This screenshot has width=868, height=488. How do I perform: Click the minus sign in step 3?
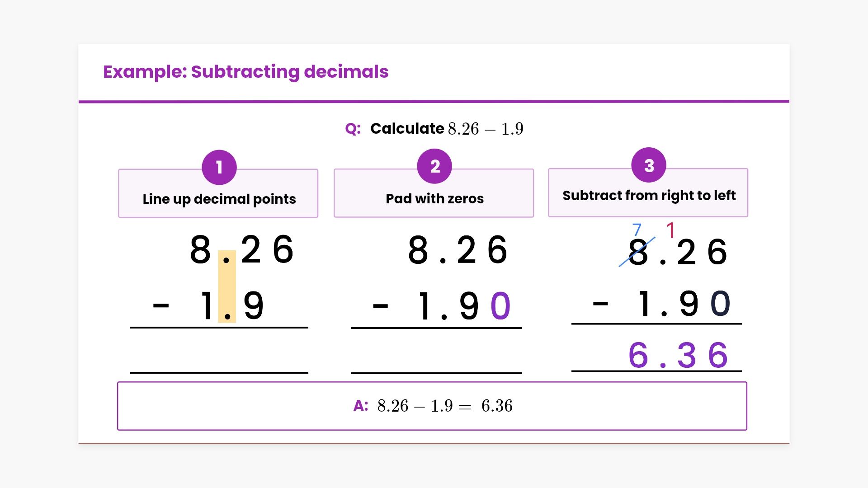pyautogui.click(x=600, y=304)
